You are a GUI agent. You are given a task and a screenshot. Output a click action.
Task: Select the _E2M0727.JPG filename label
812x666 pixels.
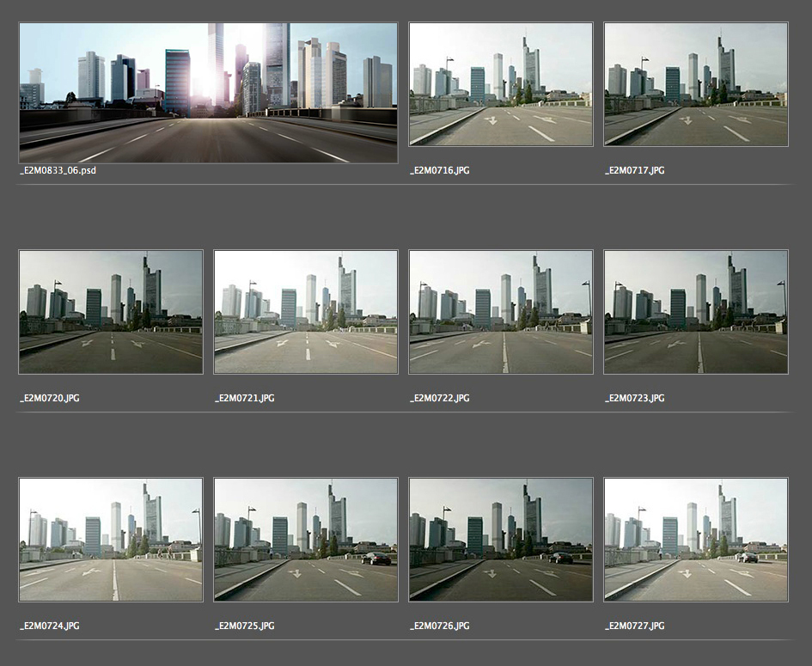point(635,626)
